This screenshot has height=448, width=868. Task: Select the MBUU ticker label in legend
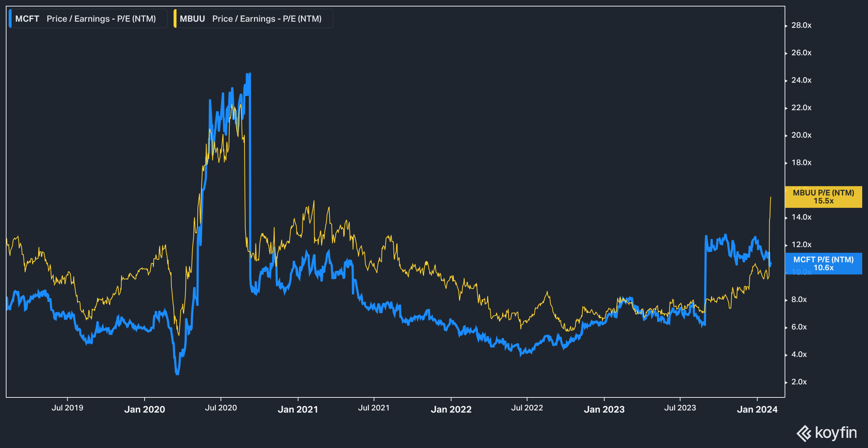pyautogui.click(x=192, y=19)
